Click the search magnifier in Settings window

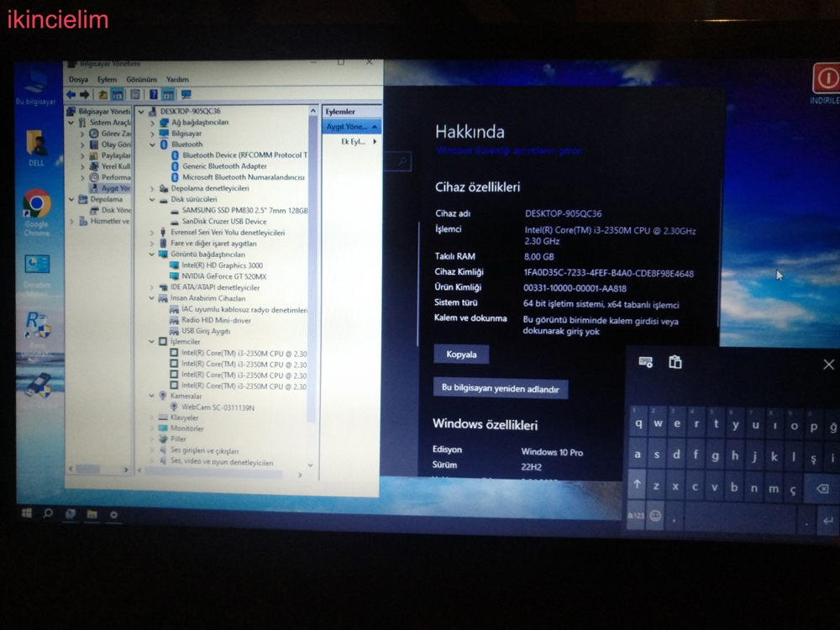coord(402,161)
